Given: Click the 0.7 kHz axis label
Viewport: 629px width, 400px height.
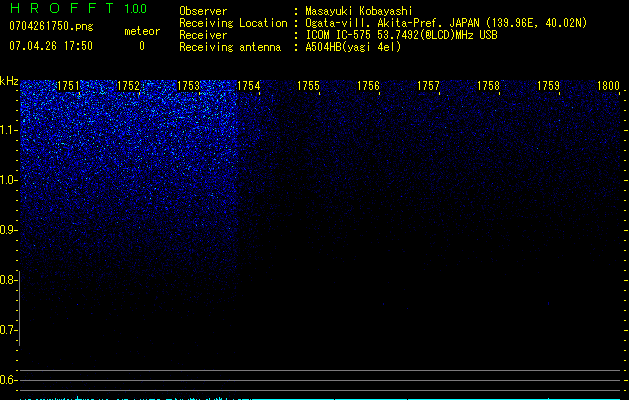Looking at the screenshot, I should pos(8,330).
